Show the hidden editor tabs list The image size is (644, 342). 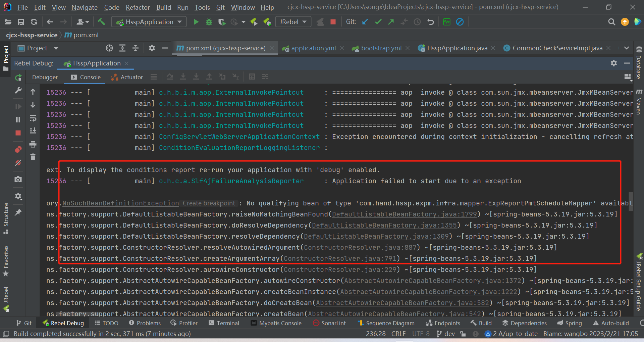[x=626, y=48]
